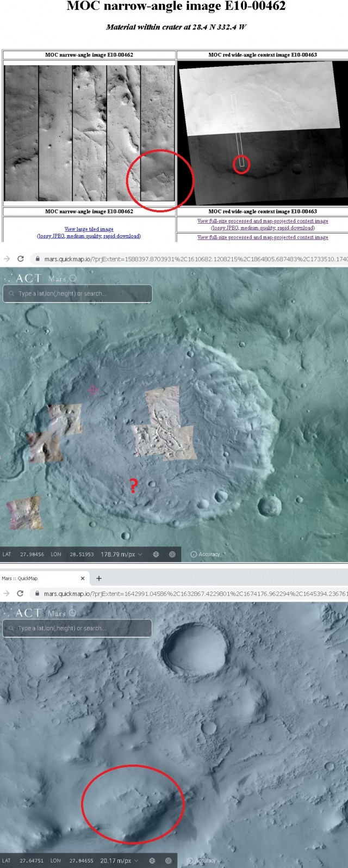Screen dimensions: 348x868
Task: Open the Mars planet switcher in the 178.79 m/px map
Action: pos(62,279)
